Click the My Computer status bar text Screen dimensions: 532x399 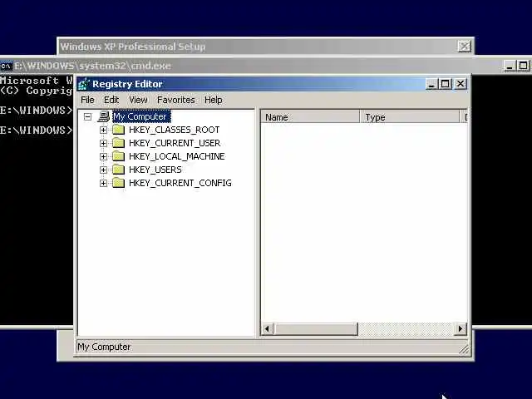pos(104,347)
